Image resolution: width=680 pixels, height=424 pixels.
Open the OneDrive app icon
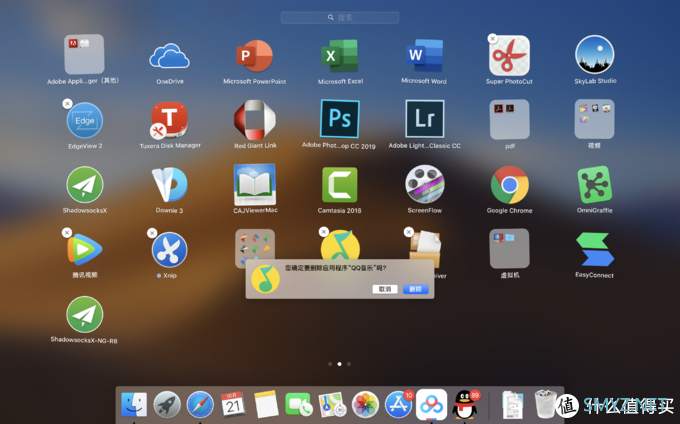(170, 56)
